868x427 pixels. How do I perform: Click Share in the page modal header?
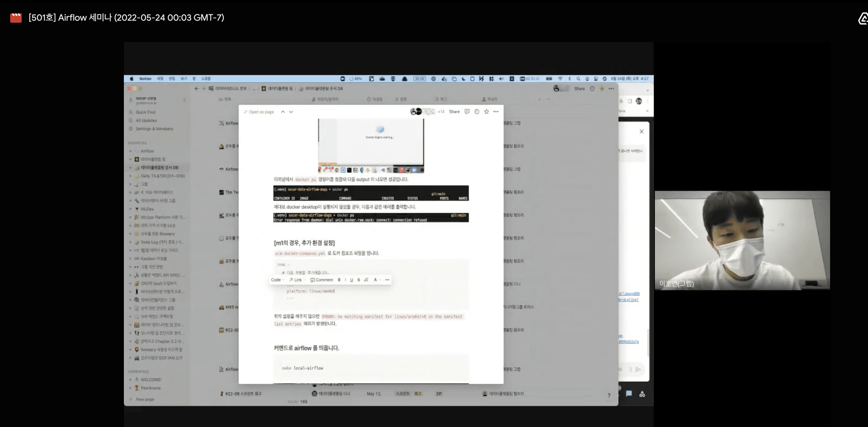(454, 111)
